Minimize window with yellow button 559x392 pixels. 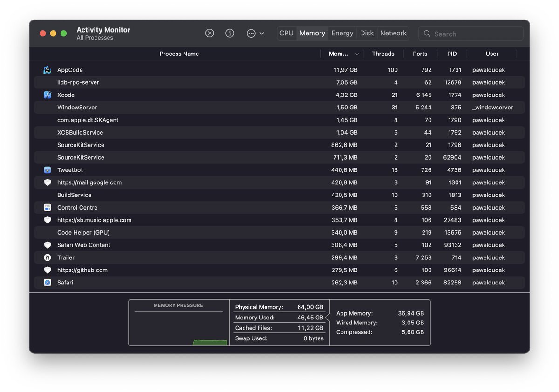[x=53, y=34]
